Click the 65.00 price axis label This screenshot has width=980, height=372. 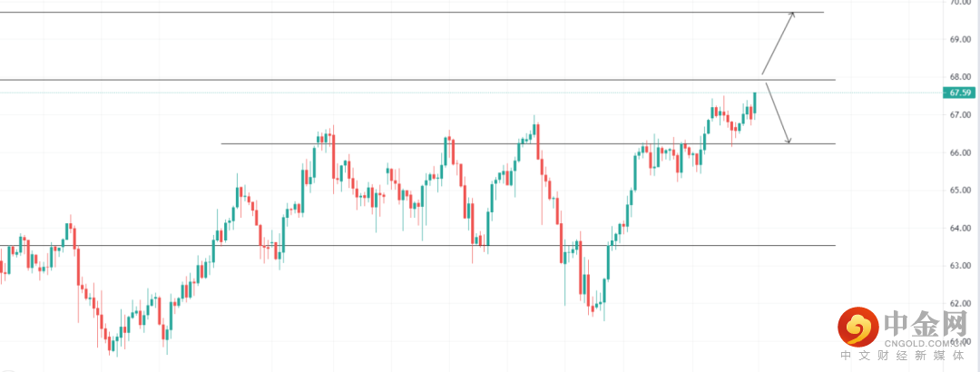tap(961, 191)
